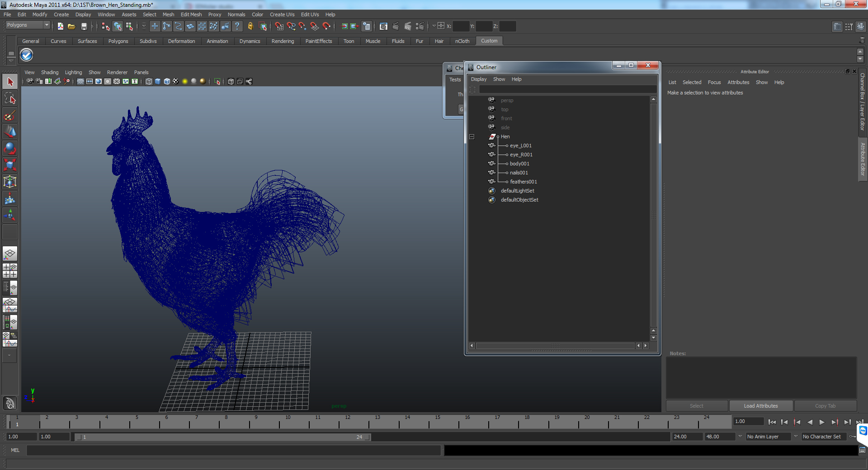The image size is (868, 470).
Task: Open the Create UVs menu
Action: [282, 14]
